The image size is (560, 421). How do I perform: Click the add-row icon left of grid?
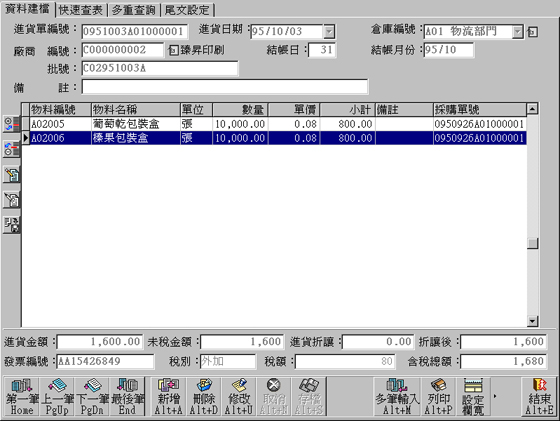(11, 124)
